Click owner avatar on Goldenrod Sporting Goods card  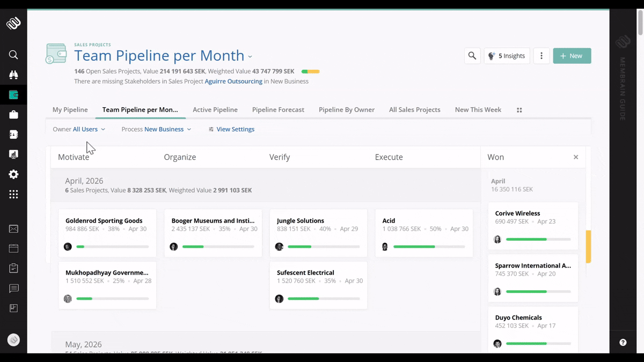68,247
